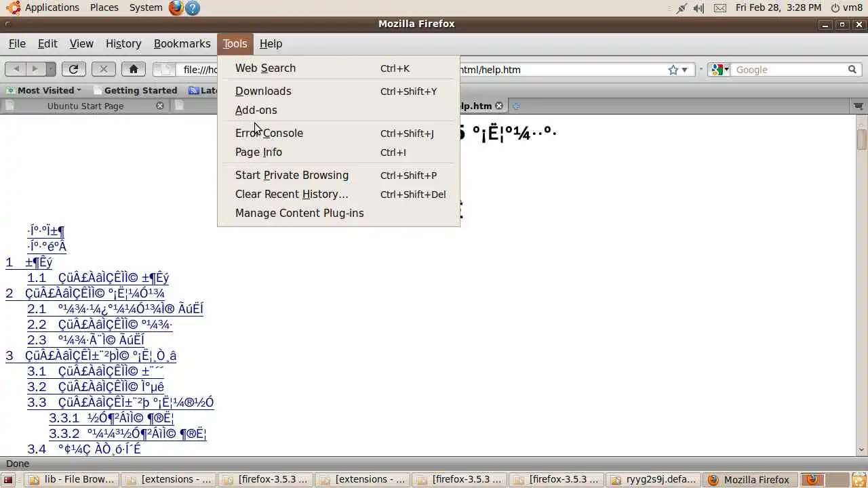This screenshot has width=868, height=488.
Task: Open the volume control icon
Action: coord(699,8)
